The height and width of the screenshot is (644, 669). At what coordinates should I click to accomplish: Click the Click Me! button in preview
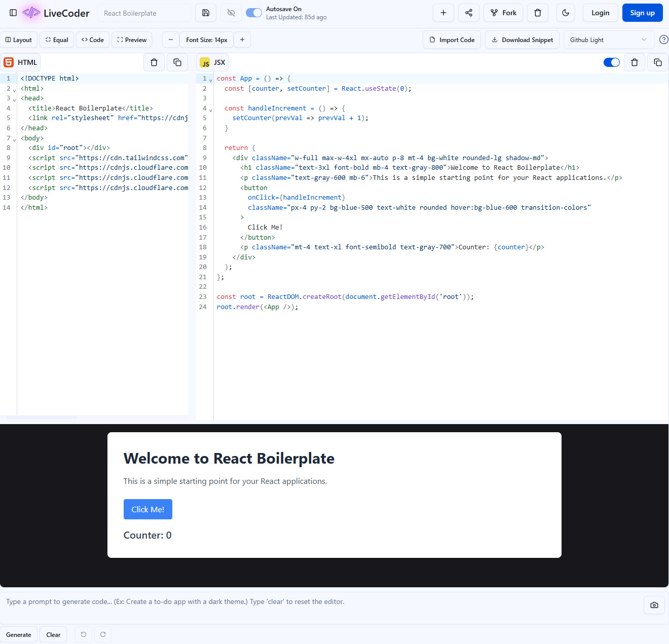[x=148, y=509]
